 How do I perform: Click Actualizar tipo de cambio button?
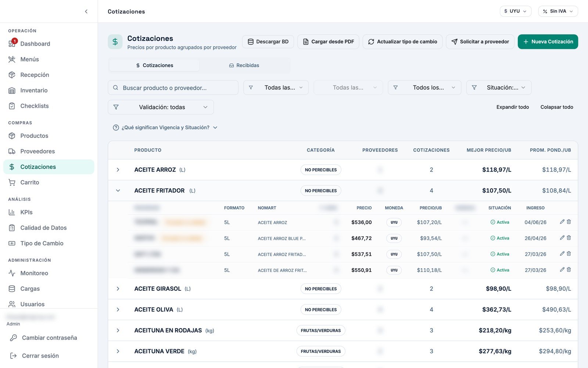pos(402,42)
